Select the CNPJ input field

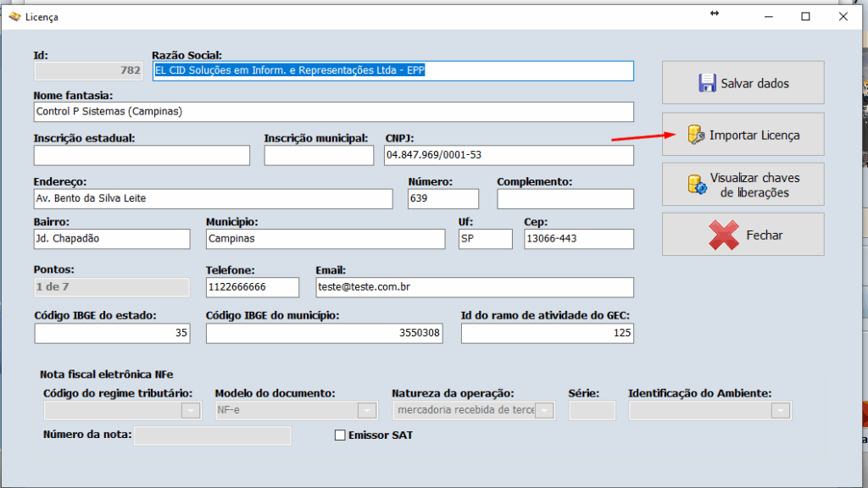click(509, 155)
